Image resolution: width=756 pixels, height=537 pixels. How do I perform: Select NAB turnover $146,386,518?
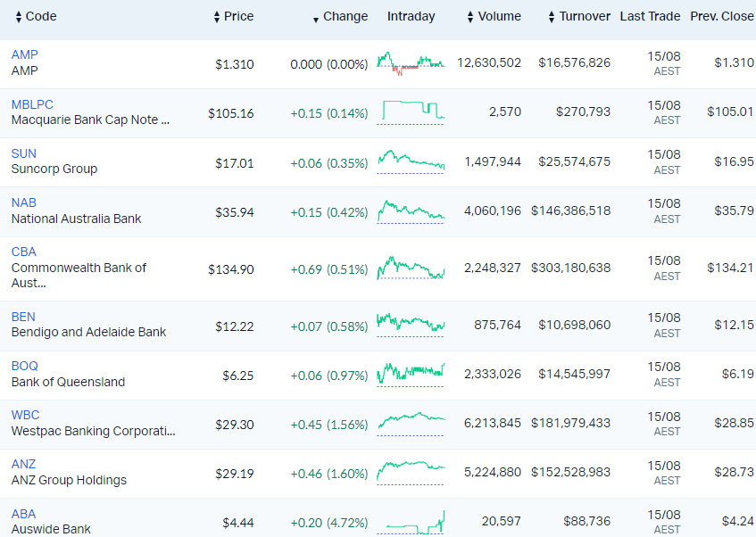pos(571,211)
